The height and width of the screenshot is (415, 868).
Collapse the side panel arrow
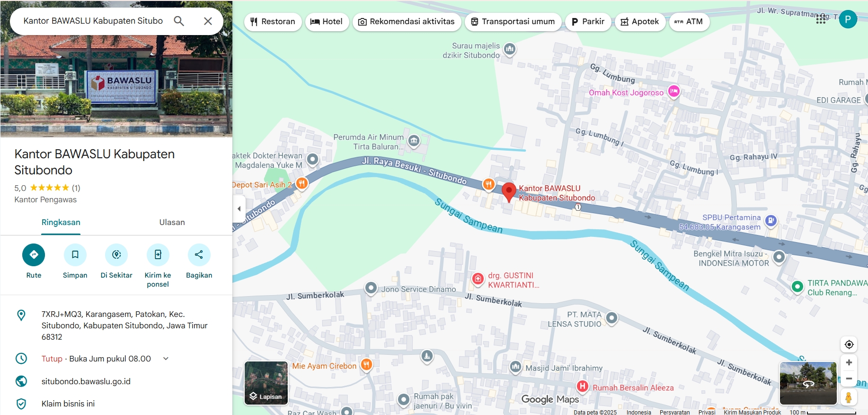[x=239, y=208]
